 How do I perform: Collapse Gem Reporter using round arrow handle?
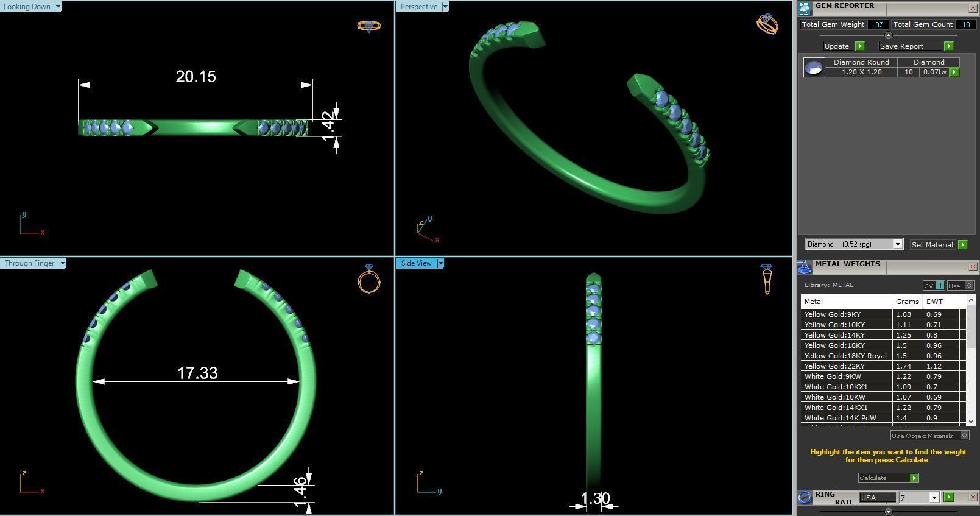click(x=888, y=35)
